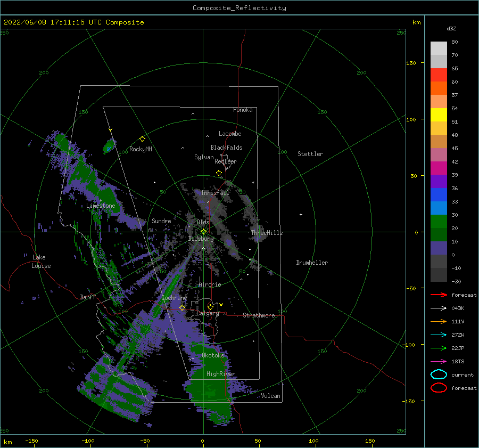Click the yellow diamond marker beside RockyMH

point(142,139)
